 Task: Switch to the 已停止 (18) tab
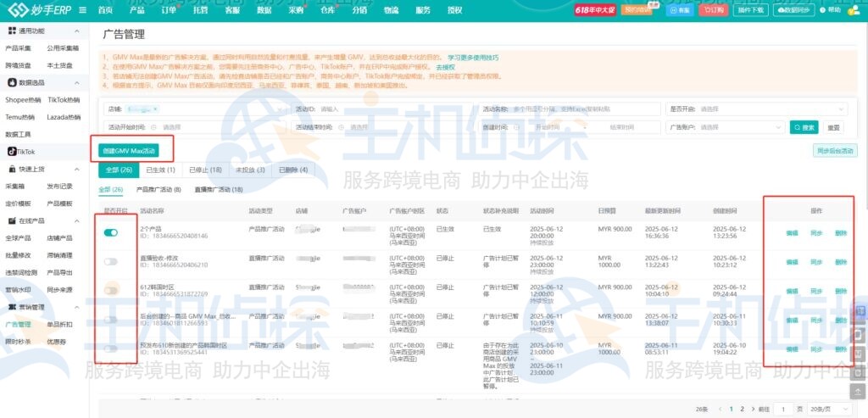tap(205, 170)
